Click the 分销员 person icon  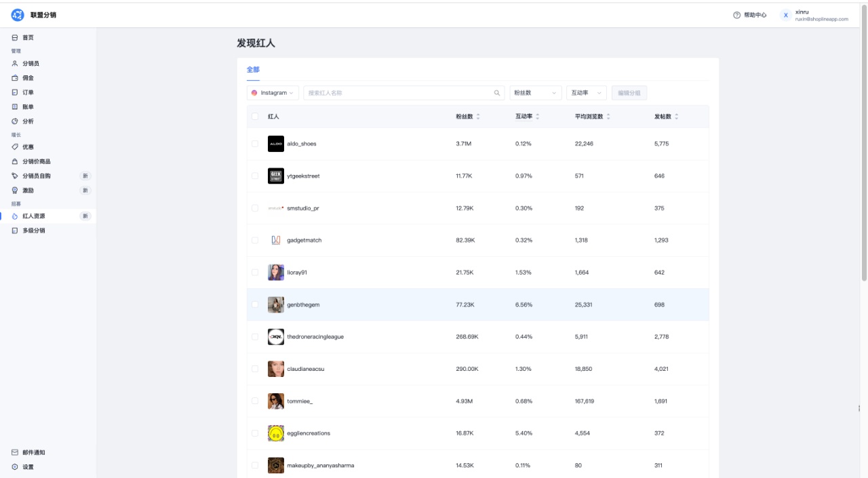15,64
